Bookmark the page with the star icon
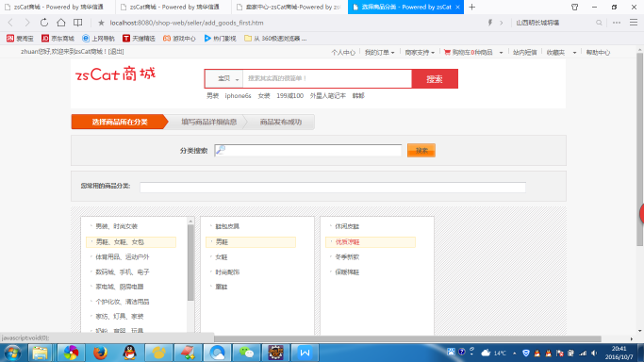Image resolution: width=644 pixels, height=362 pixels. (101, 23)
